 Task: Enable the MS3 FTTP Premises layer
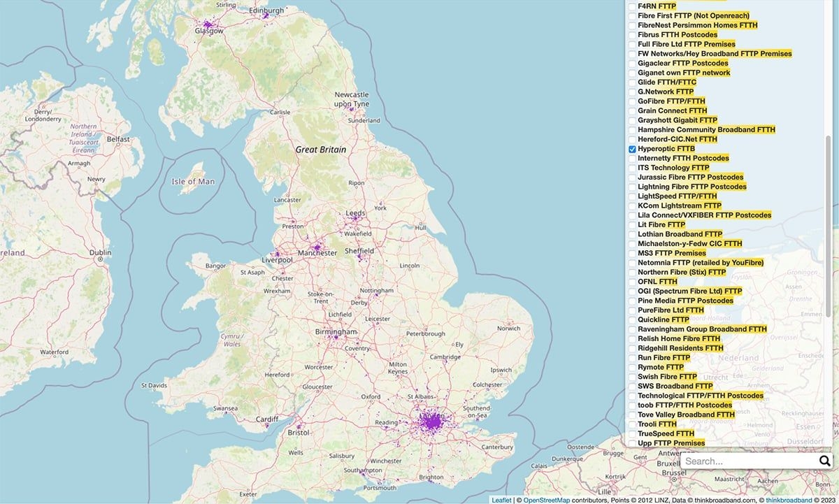(x=632, y=253)
